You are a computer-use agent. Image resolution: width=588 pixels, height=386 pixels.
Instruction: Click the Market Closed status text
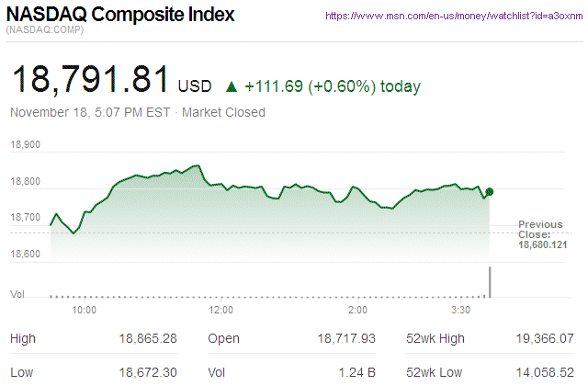click(224, 112)
